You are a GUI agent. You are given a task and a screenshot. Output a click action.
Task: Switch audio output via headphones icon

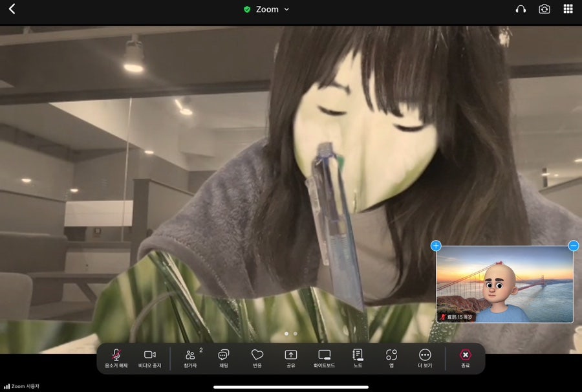pyautogui.click(x=521, y=9)
